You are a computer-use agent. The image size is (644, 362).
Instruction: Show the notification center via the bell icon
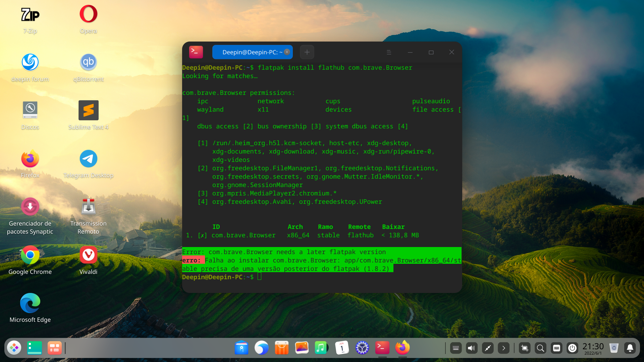[x=630, y=348]
